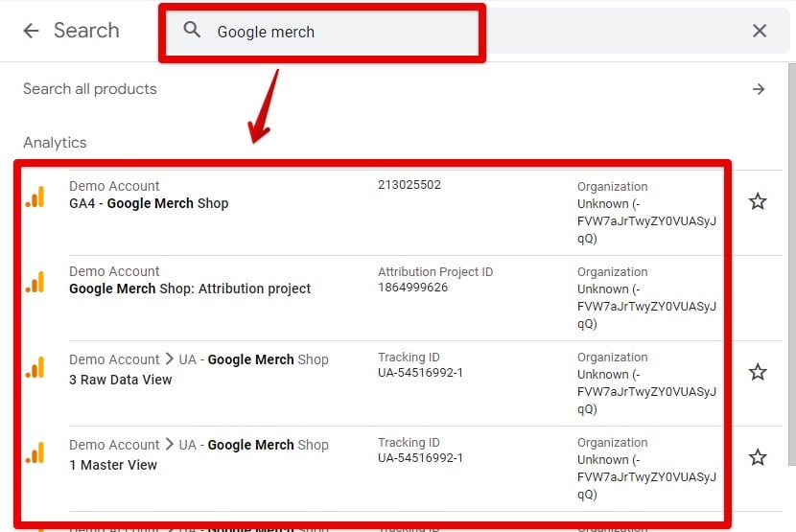Screen dimensions: 796x532
Task: Star the 1 Master View entry
Action: tap(758, 457)
